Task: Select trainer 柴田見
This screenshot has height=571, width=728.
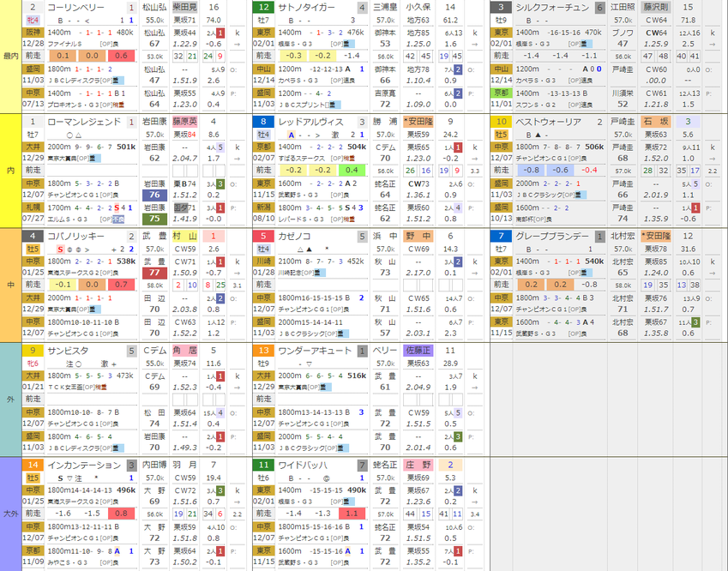Action: coord(184,8)
